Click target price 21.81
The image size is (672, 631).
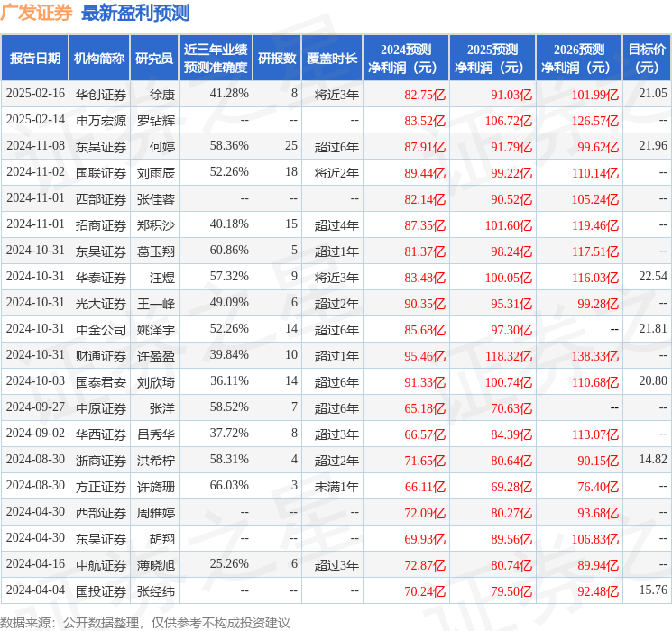(x=653, y=328)
